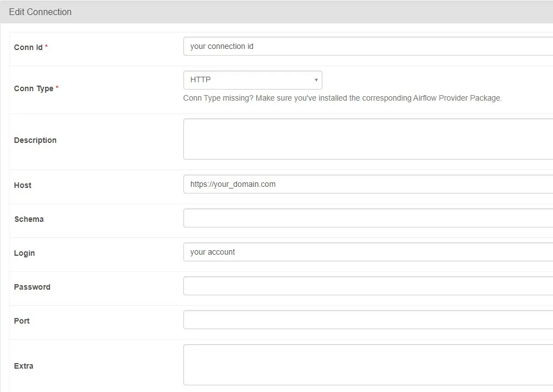Image resolution: width=553 pixels, height=392 pixels.
Task: Click inside the Extra text area
Action: 368,365
